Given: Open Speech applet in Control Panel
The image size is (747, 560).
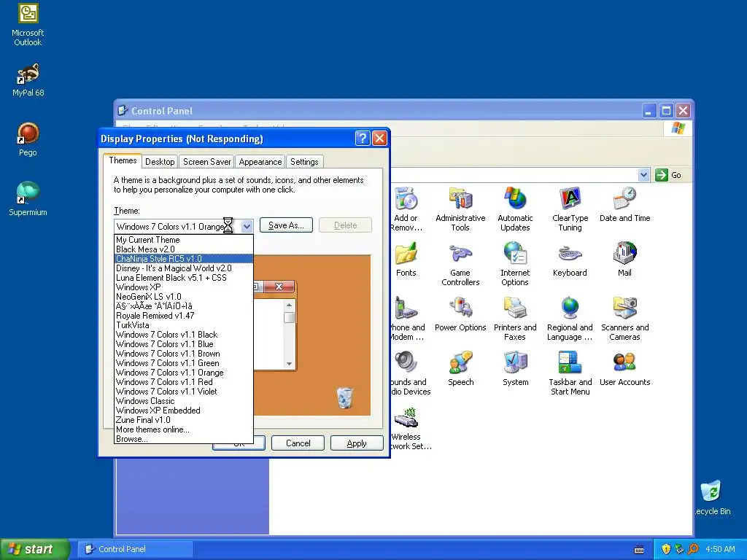Looking at the screenshot, I should (461, 369).
